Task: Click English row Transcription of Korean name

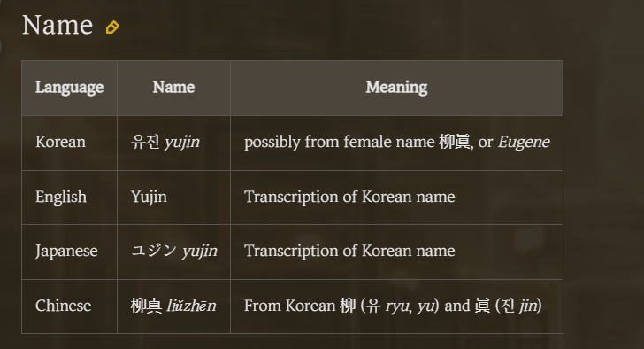Action: (x=349, y=197)
